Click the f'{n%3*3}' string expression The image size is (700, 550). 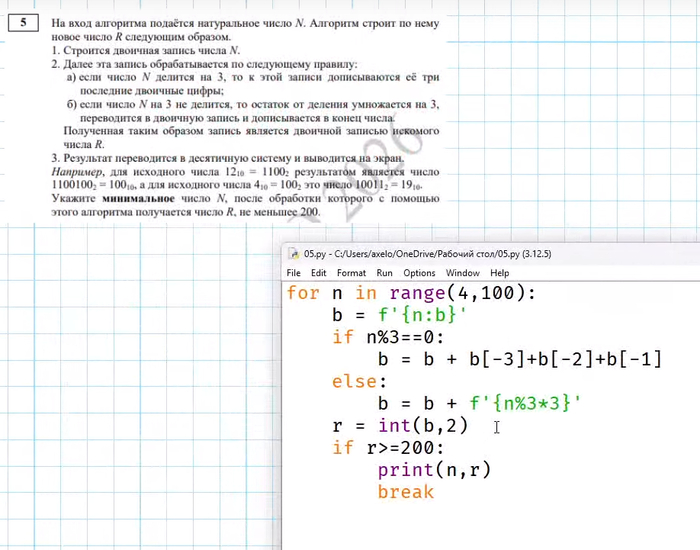pos(525,403)
